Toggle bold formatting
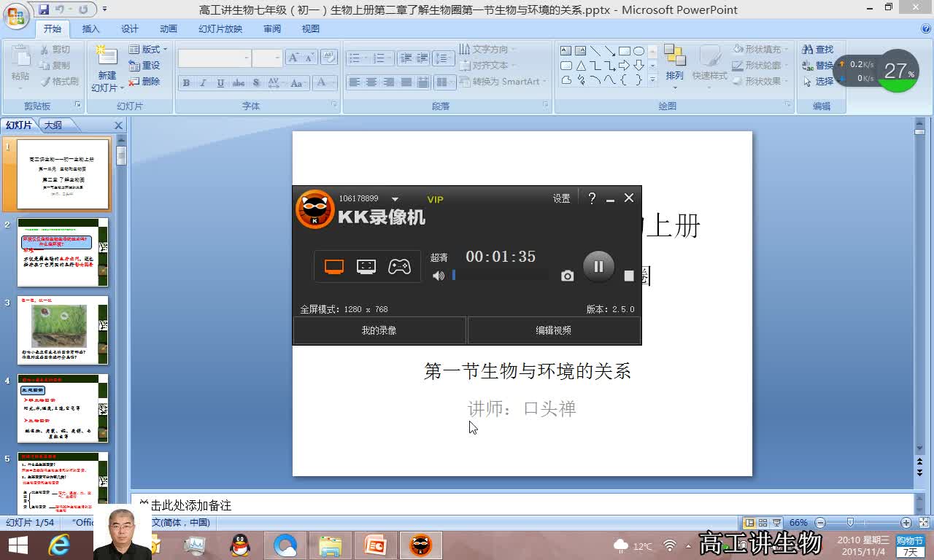Screen dimensions: 934x560 [186, 83]
